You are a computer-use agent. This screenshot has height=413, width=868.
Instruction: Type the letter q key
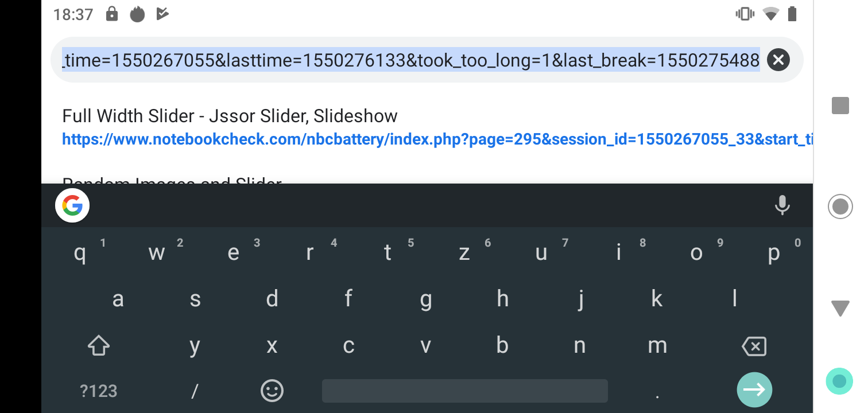80,253
